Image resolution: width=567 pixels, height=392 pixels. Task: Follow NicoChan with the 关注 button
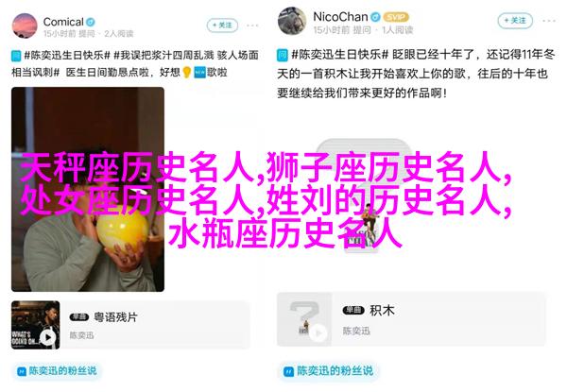tap(515, 21)
